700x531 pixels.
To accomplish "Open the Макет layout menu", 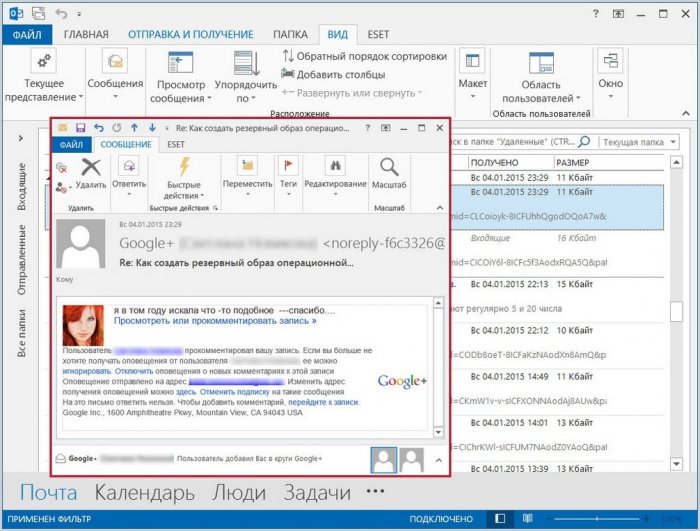I will click(472, 75).
